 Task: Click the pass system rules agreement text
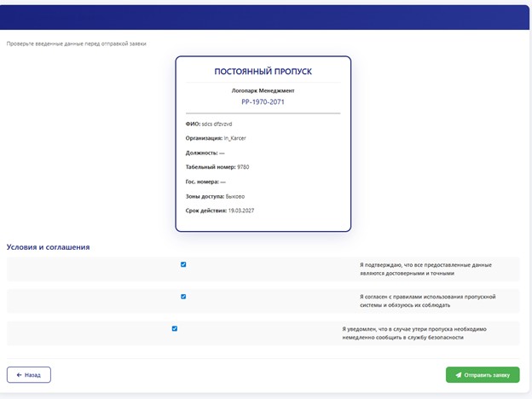click(x=428, y=301)
